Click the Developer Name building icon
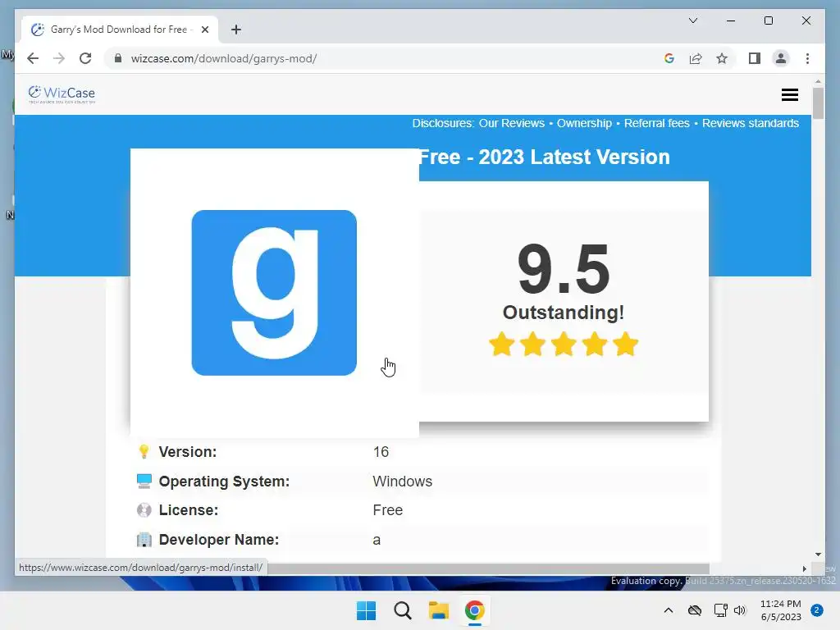The image size is (840, 630). point(144,540)
